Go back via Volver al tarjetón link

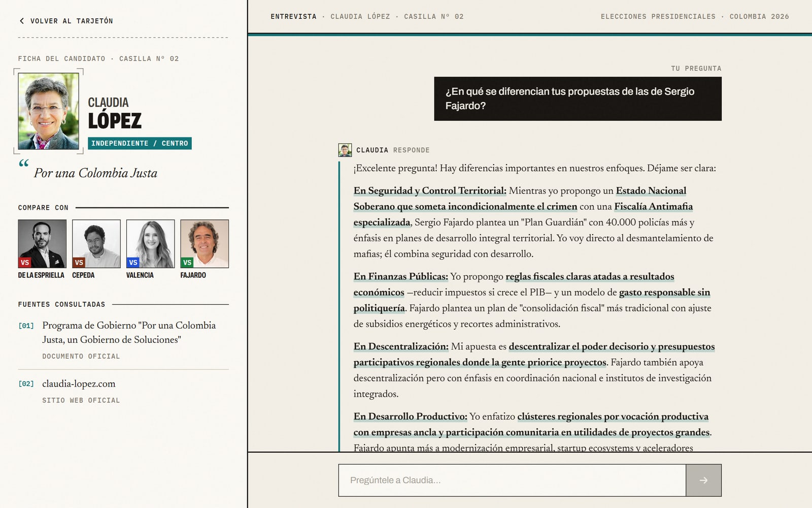point(66,21)
